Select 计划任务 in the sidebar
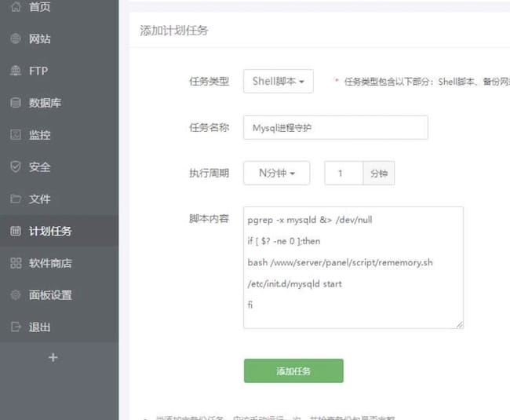Screen dimensions: 510x420 (x=59, y=231)
